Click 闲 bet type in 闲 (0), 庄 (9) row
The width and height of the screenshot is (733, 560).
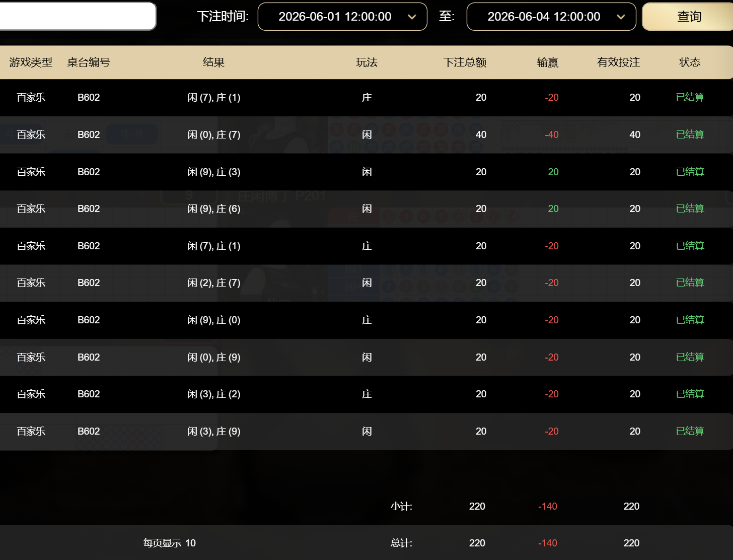367,357
